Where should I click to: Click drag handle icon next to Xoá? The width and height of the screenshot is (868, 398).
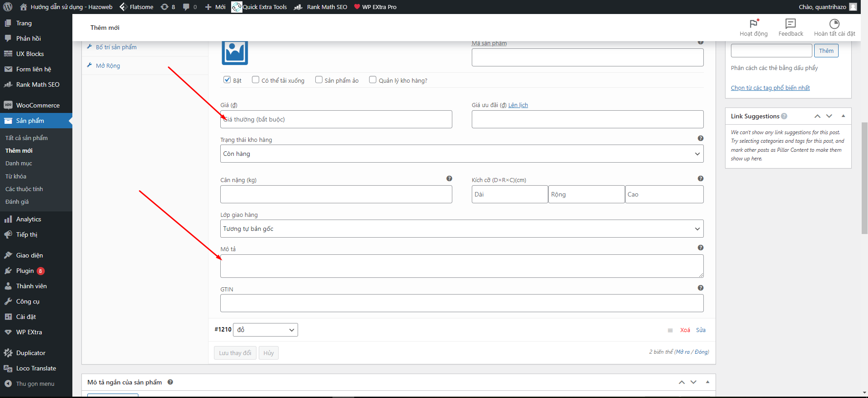pyautogui.click(x=670, y=330)
